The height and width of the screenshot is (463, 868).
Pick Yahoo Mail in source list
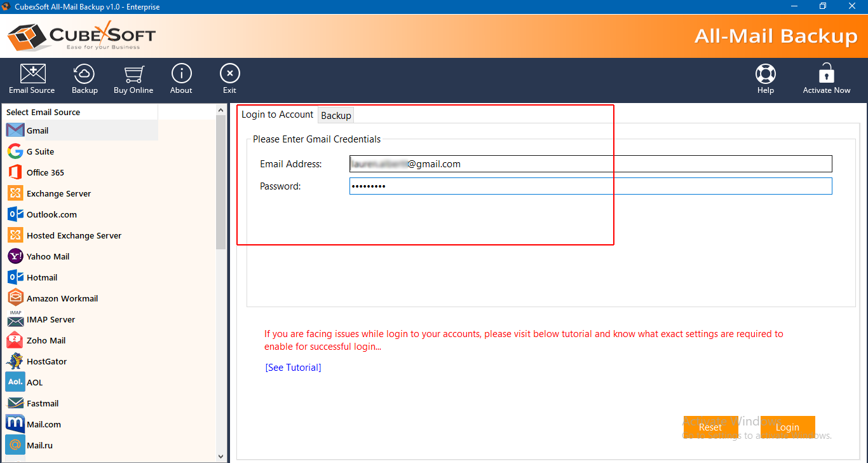pos(48,256)
